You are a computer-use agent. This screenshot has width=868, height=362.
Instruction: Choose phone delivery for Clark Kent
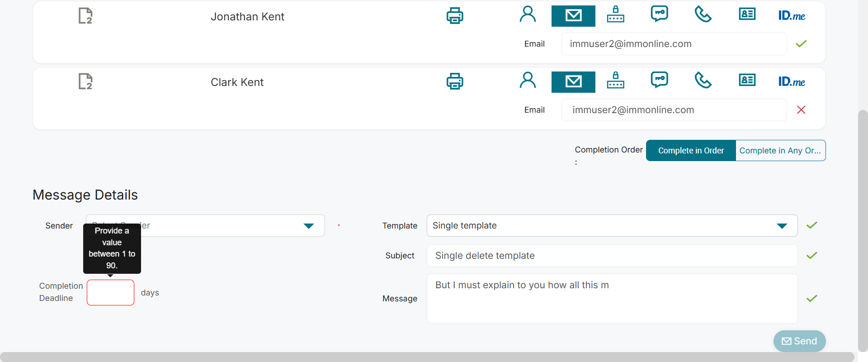click(x=703, y=81)
